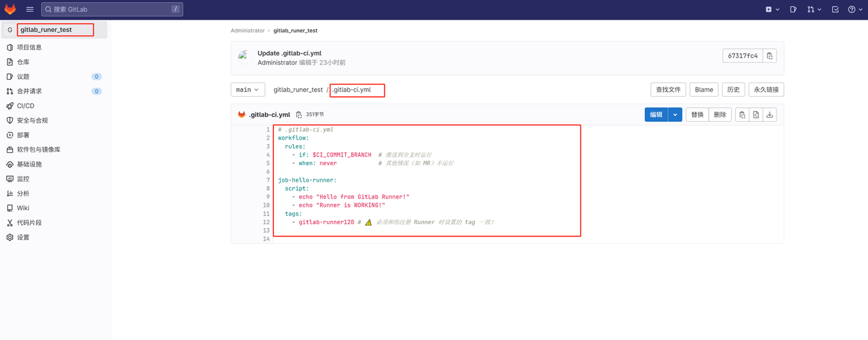Focus the 搜索 GitLab search field
Image resolution: width=868 pixels, height=340 pixels.
[x=108, y=9]
